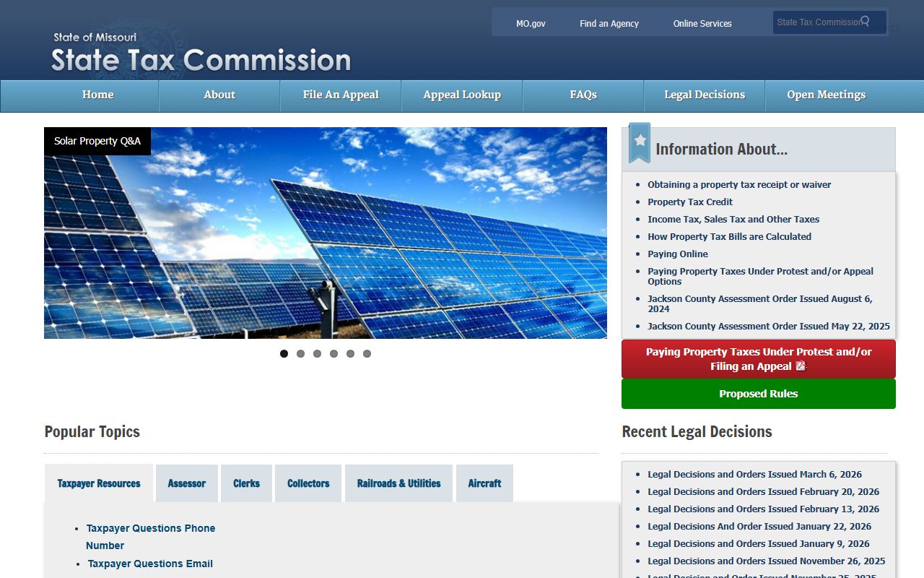This screenshot has width=924, height=578.
Task: Click the Information About heading
Action: [721, 150]
